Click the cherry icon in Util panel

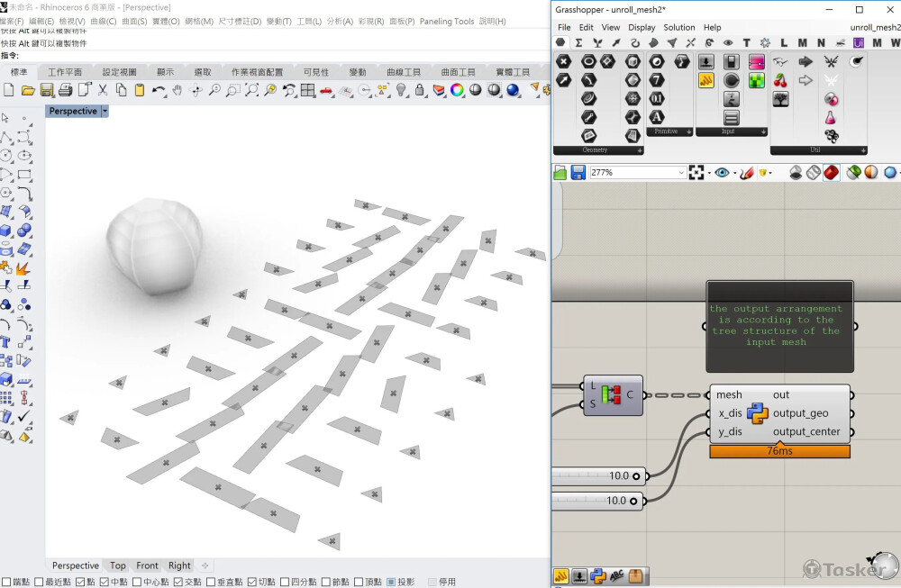pos(780,80)
